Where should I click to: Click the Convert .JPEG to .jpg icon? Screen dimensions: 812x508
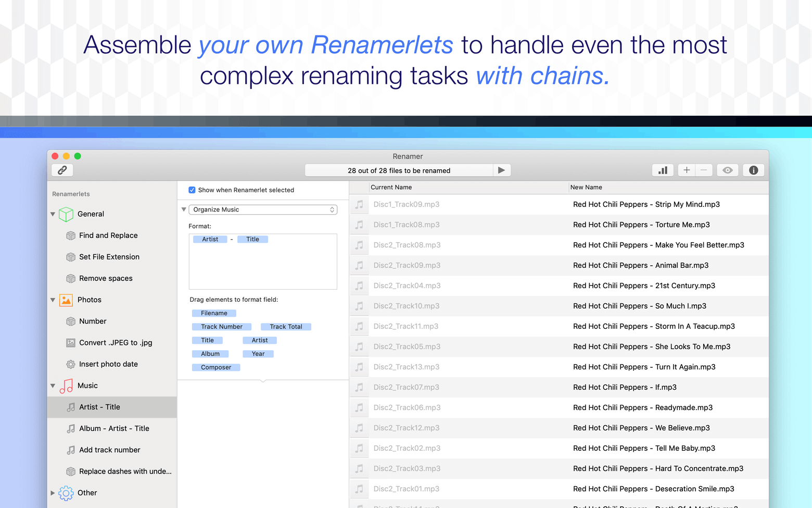coord(71,342)
